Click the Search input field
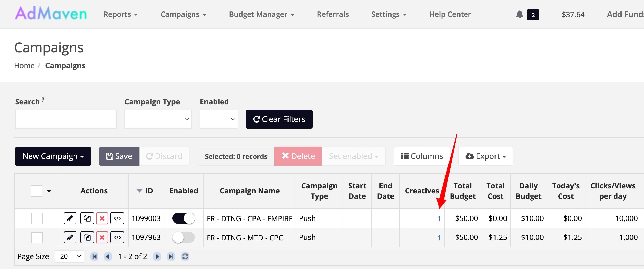Viewport: 644px width, 269px height. coord(66,119)
